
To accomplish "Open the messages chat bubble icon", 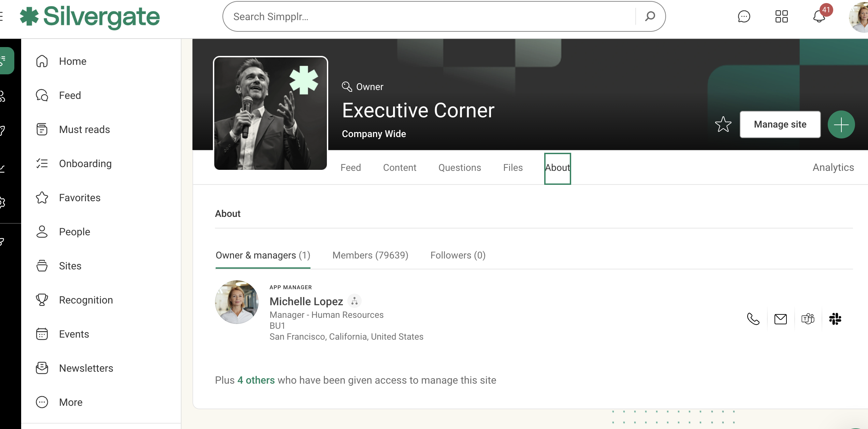I will tap(744, 16).
